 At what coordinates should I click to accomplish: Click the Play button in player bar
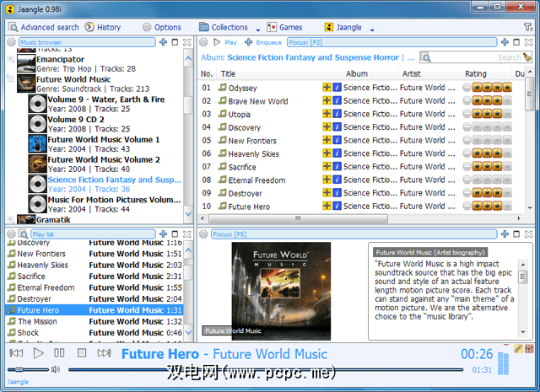[38, 353]
